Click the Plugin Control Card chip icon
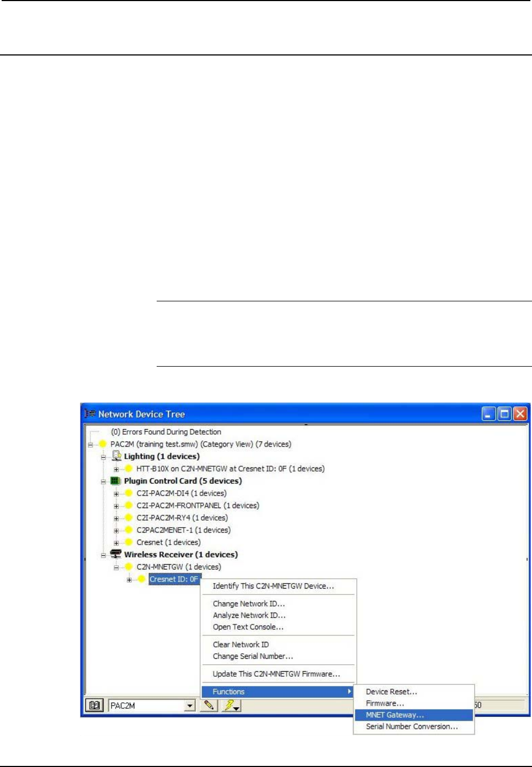The width and height of the screenshot is (532, 767). tap(115, 481)
